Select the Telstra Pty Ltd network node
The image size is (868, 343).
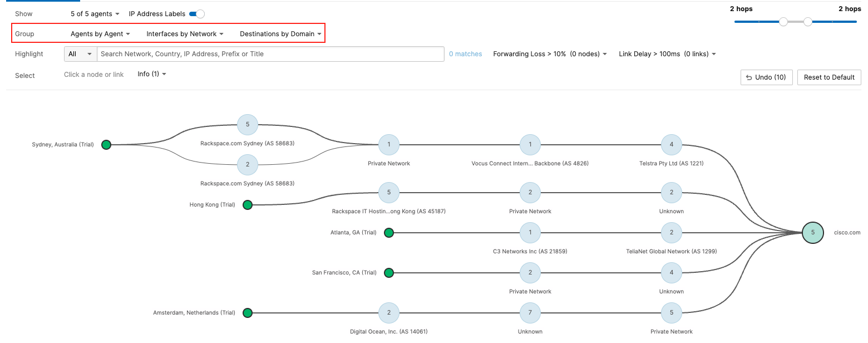(671, 145)
